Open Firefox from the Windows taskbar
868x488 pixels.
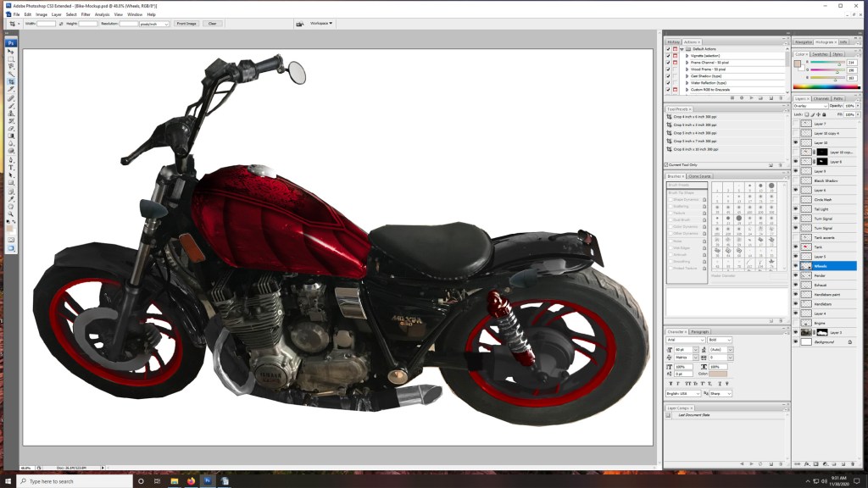pyautogui.click(x=191, y=480)
